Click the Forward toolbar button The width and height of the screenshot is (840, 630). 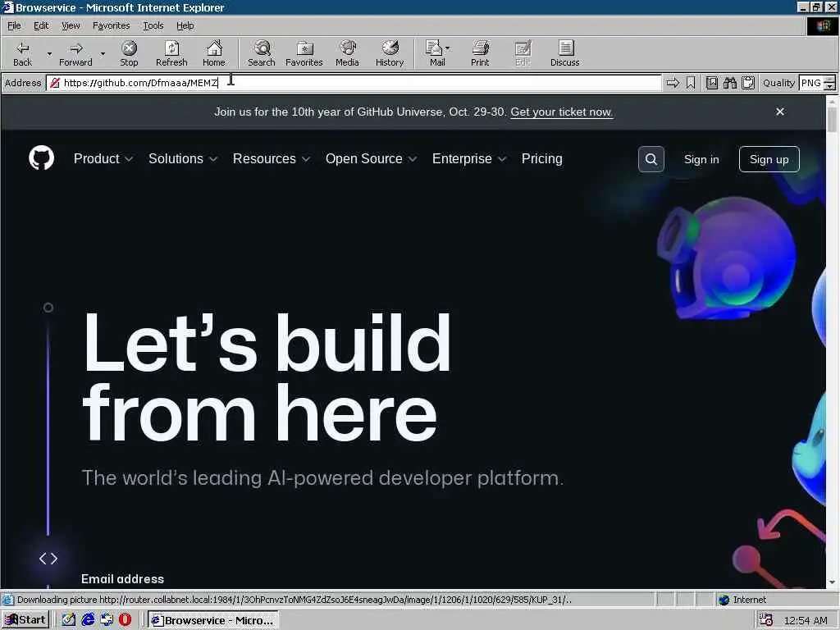click(75, 53)
